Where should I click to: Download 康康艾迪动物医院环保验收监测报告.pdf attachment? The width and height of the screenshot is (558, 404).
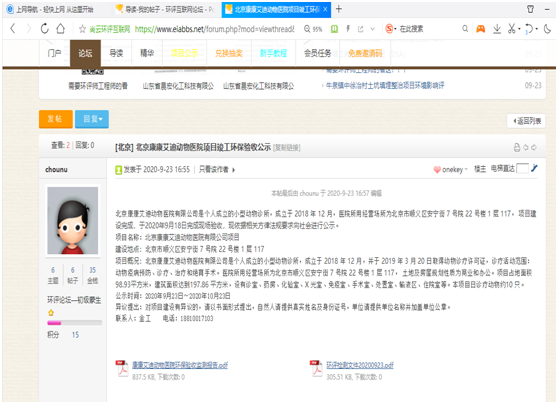click(180, 365)
